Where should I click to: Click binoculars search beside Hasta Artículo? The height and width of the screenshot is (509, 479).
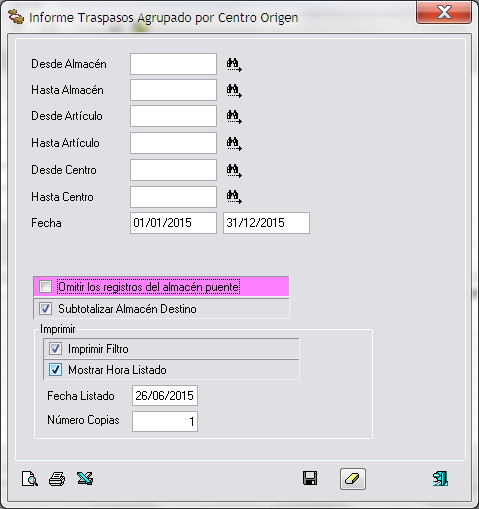pyautogui.click(x=234, y=144)
